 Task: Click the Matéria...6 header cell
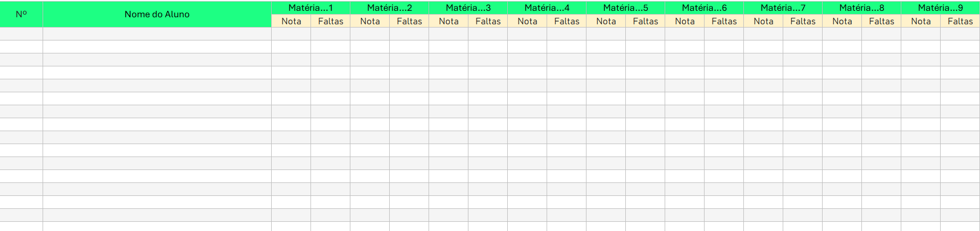tap(704, 8)
